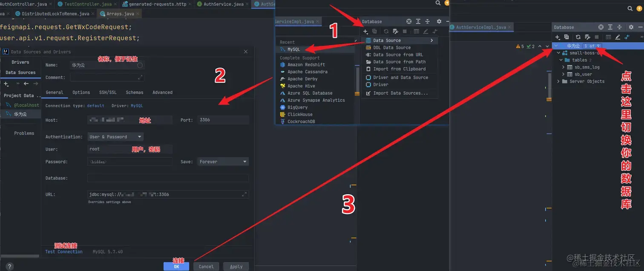Edit source pencil icon in right Database panel
The image size is (644, 271).
(618, 37)
